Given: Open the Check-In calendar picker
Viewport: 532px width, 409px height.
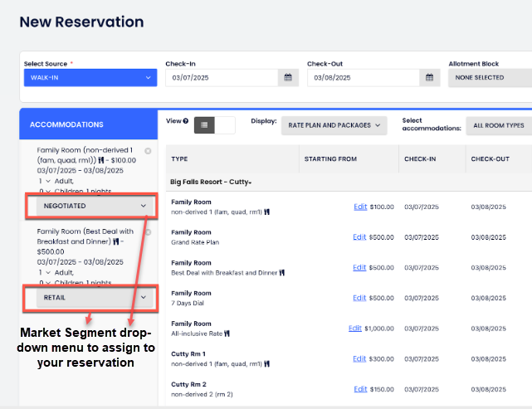Looking at the screenshot, I should click(288, 78).
